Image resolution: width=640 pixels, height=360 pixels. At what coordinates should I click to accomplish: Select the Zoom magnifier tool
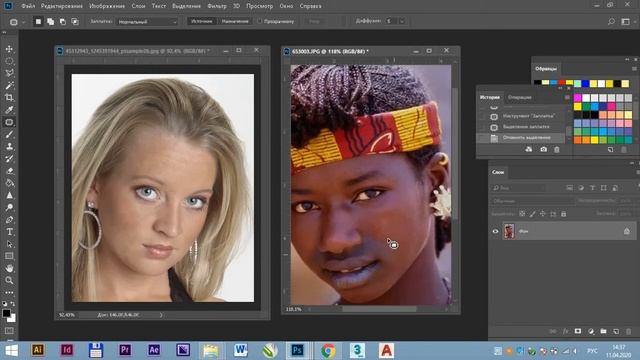click(9, 280)
